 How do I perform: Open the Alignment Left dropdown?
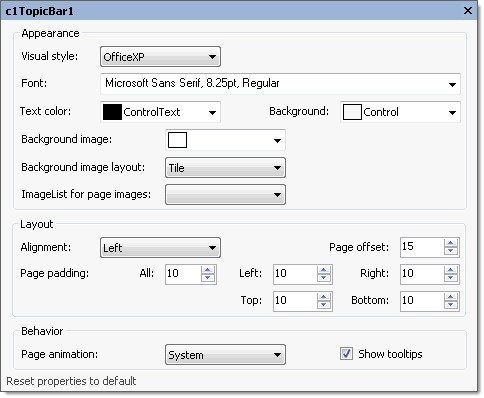160,248
